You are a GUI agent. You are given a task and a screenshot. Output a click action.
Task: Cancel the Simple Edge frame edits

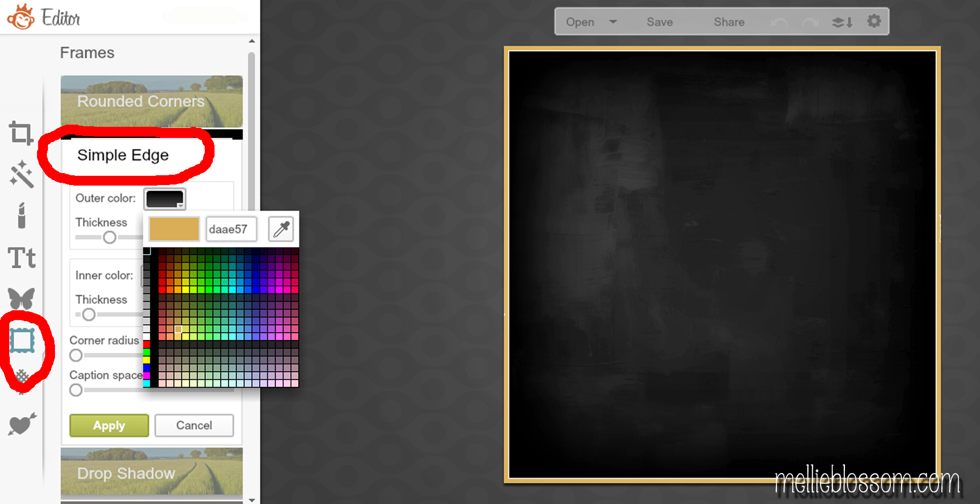click(194, 425)
